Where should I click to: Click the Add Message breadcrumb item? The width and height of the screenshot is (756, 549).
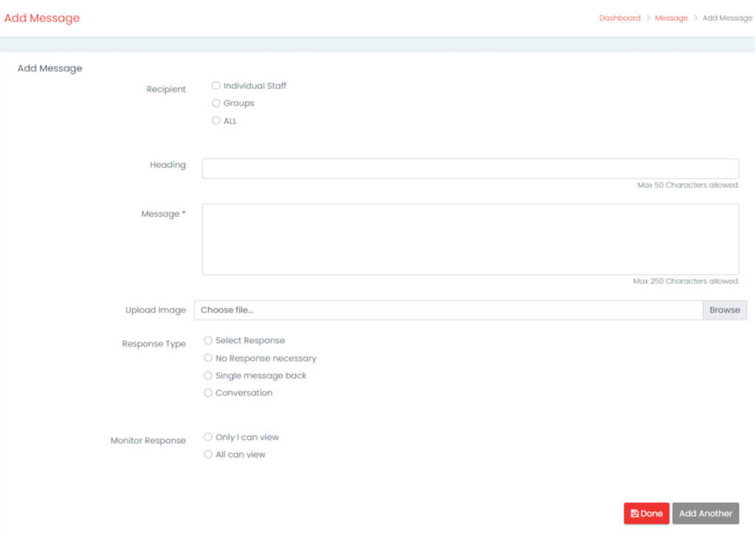click(x=727, y=18)
